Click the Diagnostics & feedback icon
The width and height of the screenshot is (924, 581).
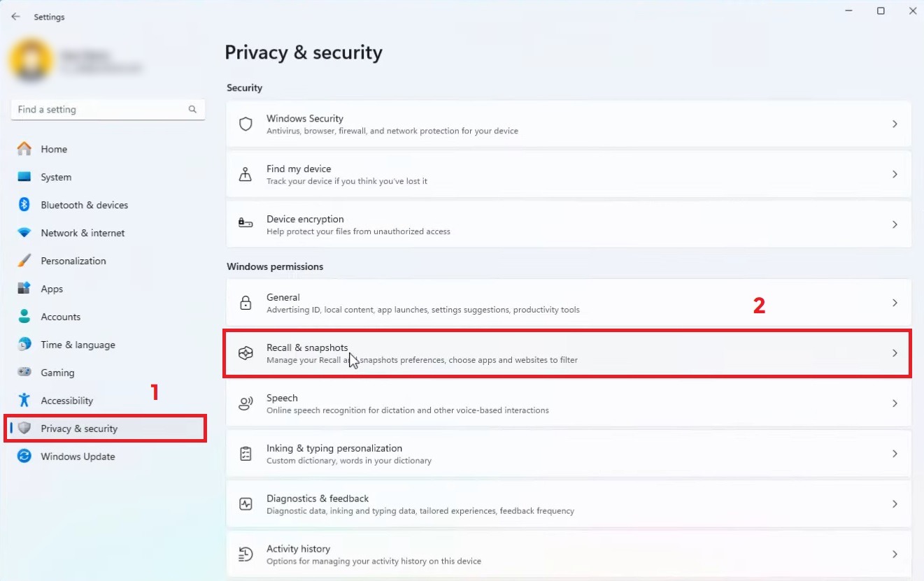tap(246, 504)
